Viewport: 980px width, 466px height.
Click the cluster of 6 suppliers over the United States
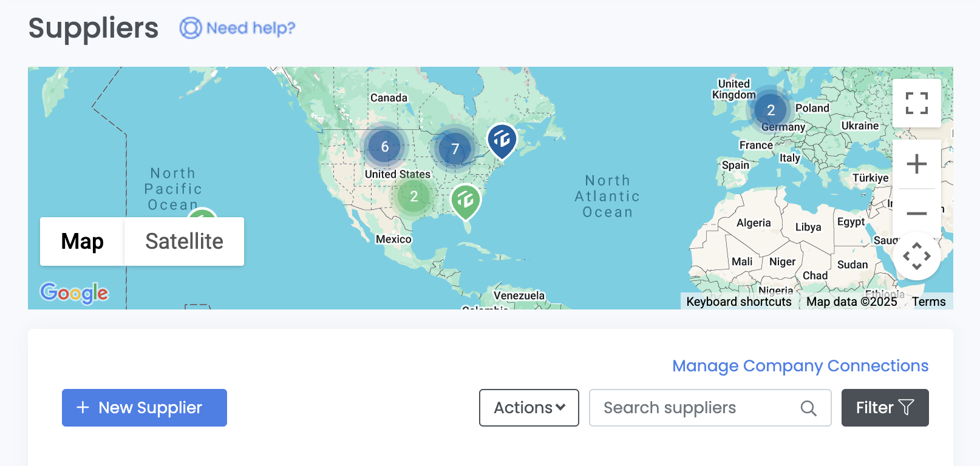click(x=384, y=146)
